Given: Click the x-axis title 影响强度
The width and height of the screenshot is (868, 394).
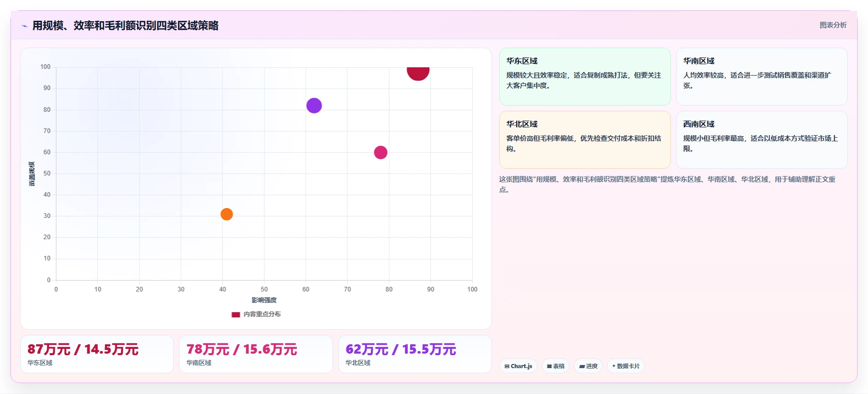Looking at the screenshot, I should click(x=264, y=300).
